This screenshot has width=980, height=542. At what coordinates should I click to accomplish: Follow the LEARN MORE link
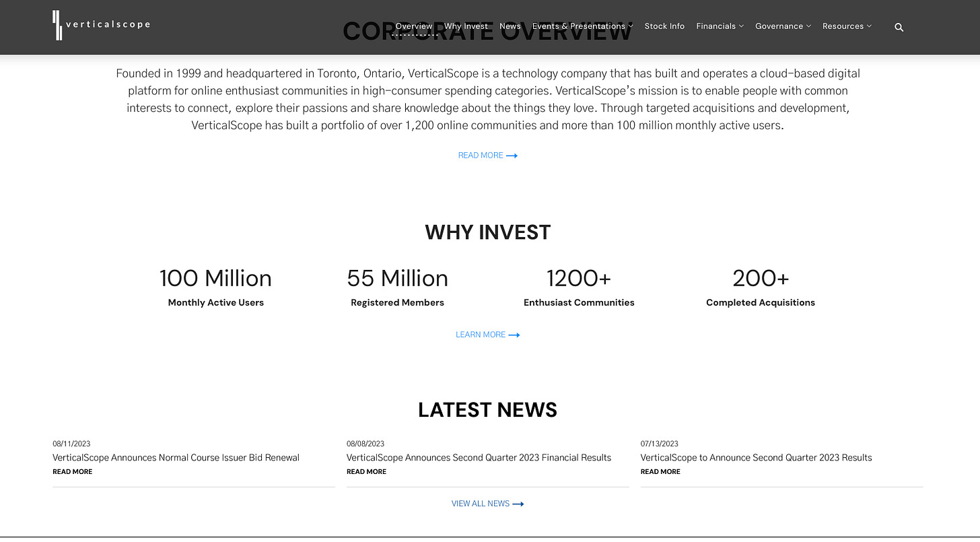[x=481, y=335]
